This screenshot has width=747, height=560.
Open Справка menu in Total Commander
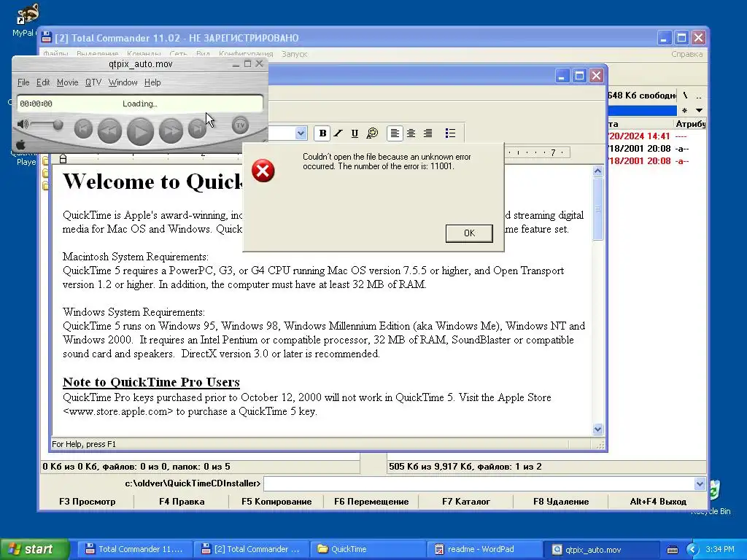687,54
